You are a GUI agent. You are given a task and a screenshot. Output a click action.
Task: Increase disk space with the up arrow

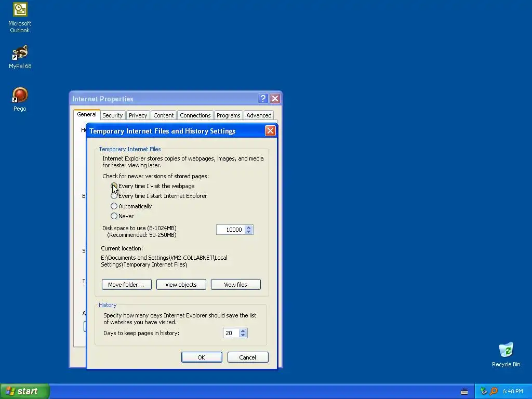click(249, 228)
